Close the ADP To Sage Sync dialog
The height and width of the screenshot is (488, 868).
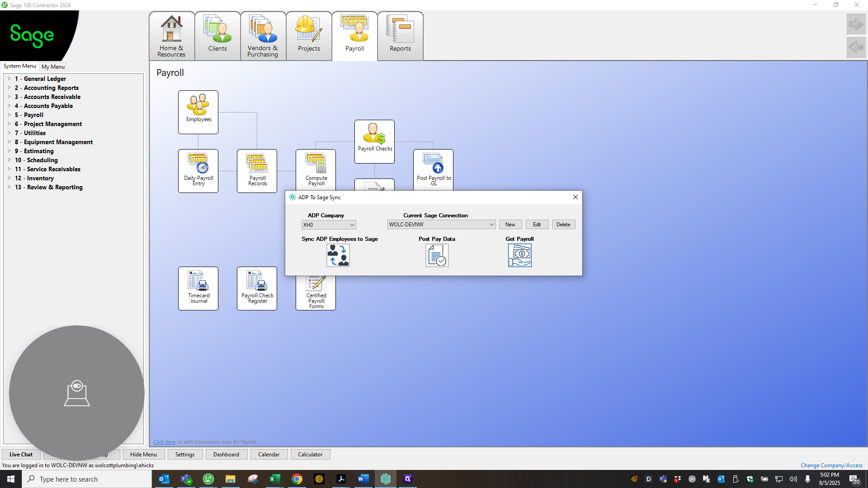pyautogui.click(x=576, y=197)
